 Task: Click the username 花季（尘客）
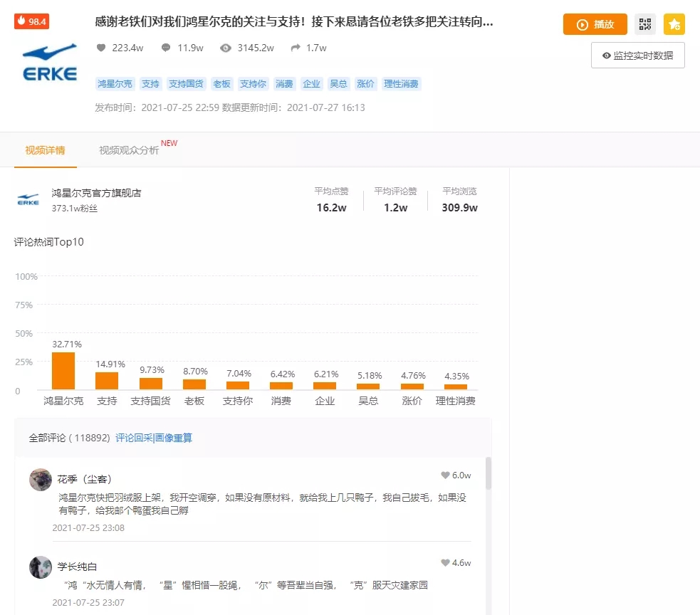click(x=84, y=479)
